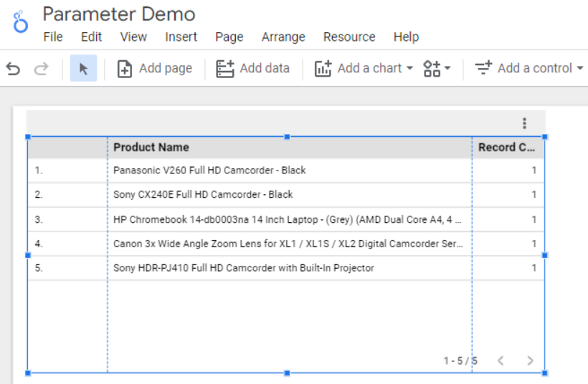Click the Record Count value for Sony CX240E
The height and width of the screenshot is (384, 588).
coord(534,195)
